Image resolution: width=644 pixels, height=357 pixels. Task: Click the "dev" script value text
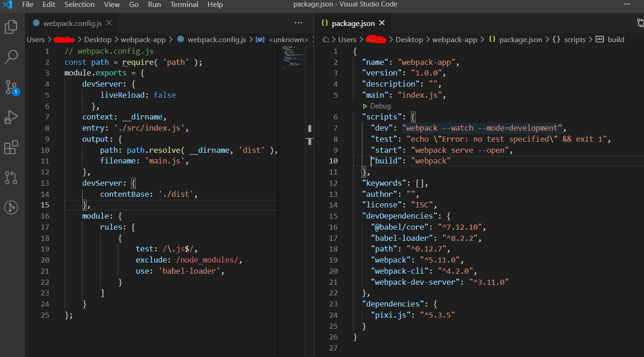[x=482, y=128]
